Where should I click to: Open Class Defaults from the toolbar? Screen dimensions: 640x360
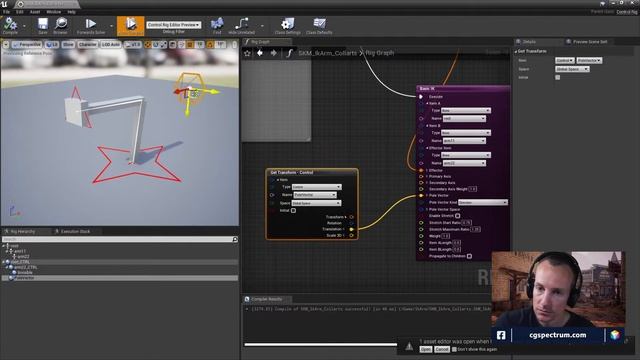319,26
